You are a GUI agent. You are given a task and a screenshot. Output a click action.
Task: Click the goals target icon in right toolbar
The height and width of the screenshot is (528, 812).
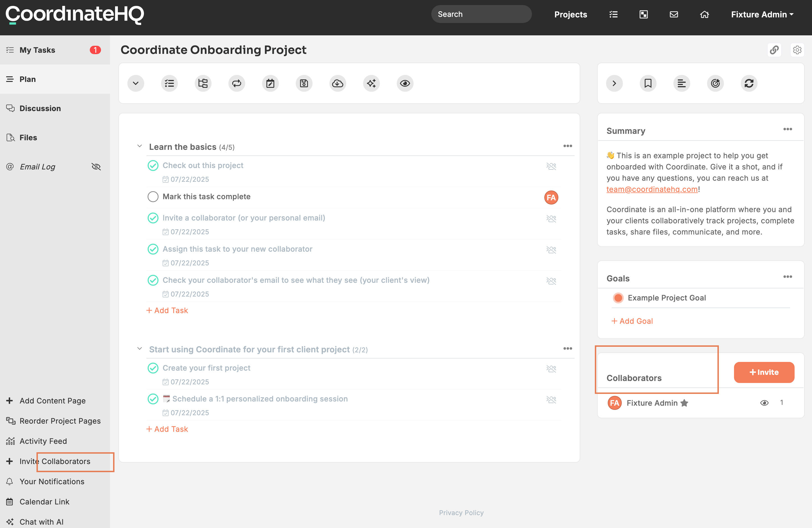pos(715,83)
